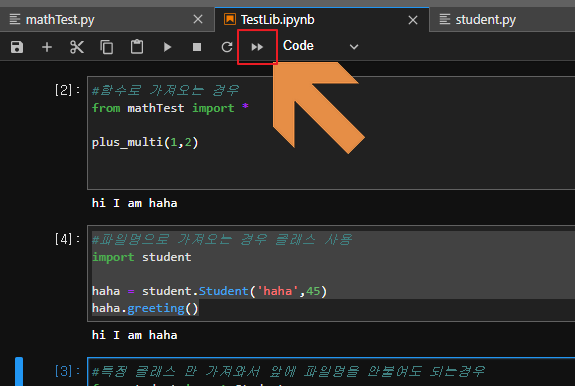This screenshot has height=386, width=575.
Task: Select the cell [2] prompt label
Action: (67, 90)
